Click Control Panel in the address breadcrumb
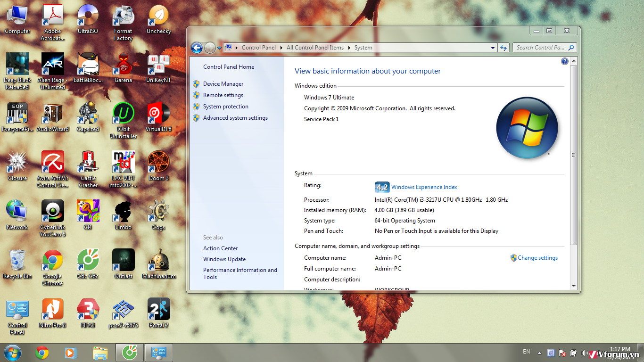Screen dimensions: 644x362 tap(258, 48)
